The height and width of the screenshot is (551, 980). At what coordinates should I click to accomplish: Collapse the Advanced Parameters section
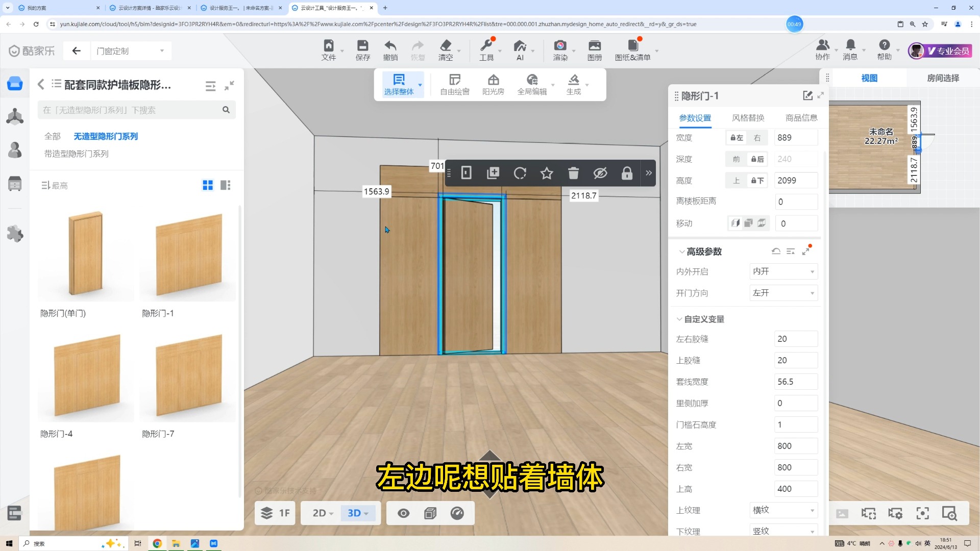pos(681,252)
